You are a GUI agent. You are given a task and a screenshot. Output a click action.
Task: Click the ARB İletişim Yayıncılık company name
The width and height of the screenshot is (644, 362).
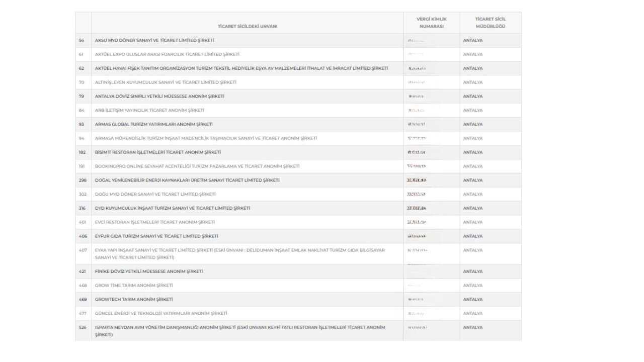[x=149, y=110]
